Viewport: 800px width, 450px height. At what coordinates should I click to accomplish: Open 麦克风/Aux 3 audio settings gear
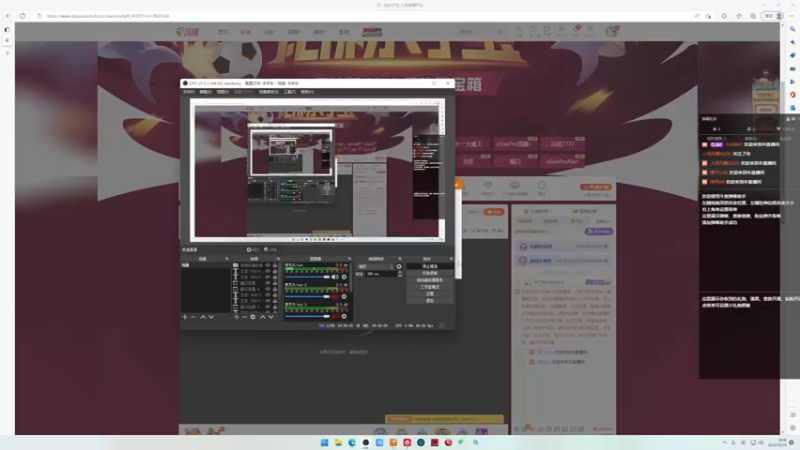pos(344,316)
